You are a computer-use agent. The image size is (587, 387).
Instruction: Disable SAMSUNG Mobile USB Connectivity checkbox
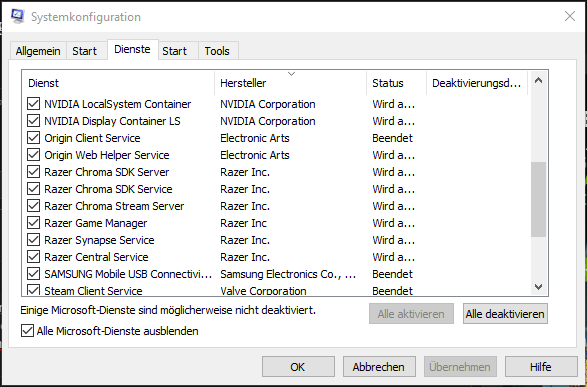click(33, 274)
